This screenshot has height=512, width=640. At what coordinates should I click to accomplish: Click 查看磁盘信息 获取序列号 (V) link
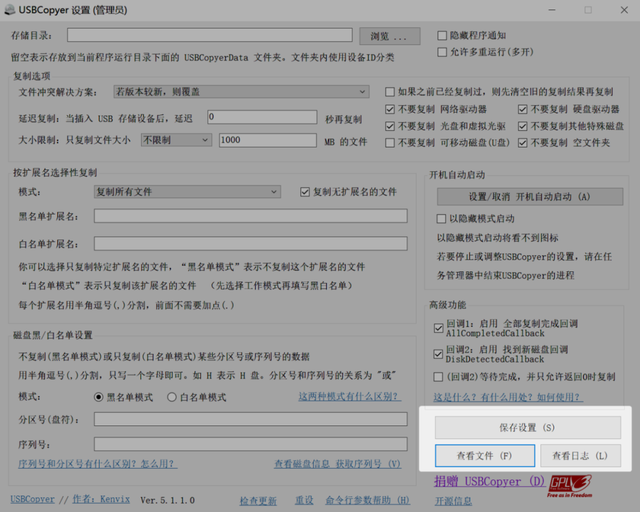click(338, 464)
